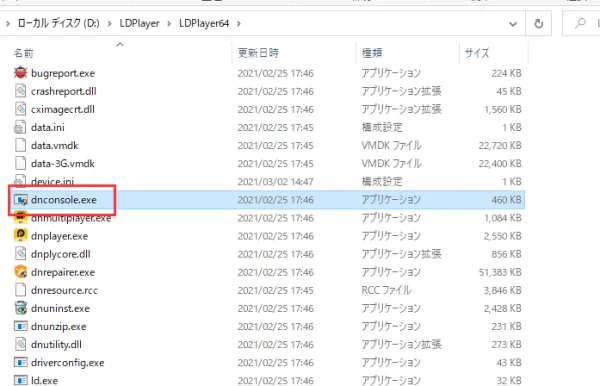Select file name driverconfig.exe
Image resolution: width=600 pixels, height=386 pixels.
tap(67, 363)
